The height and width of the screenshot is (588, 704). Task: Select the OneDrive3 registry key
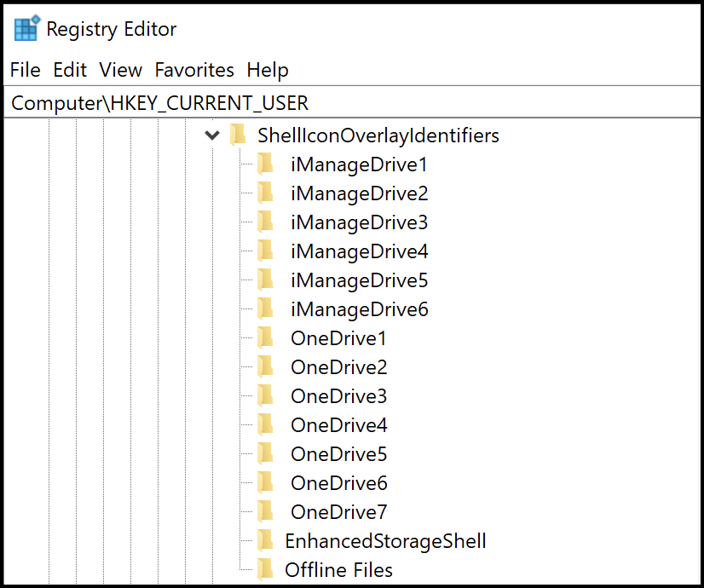338,396
